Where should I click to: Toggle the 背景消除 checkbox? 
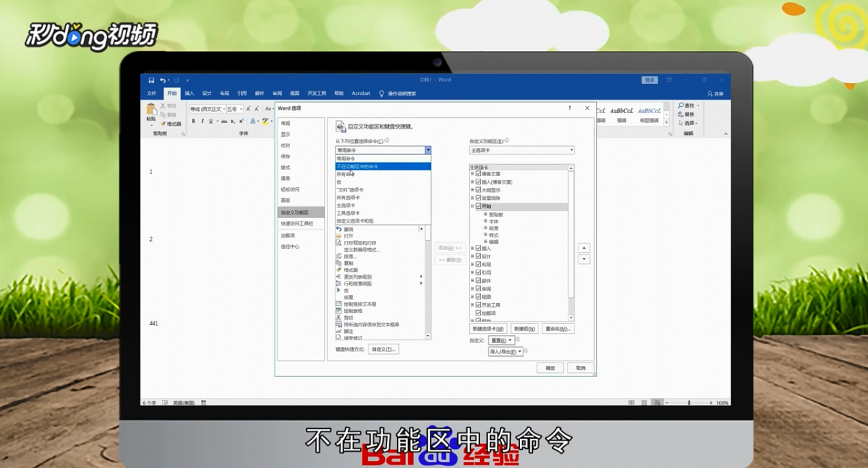click(x=478, y=198)
